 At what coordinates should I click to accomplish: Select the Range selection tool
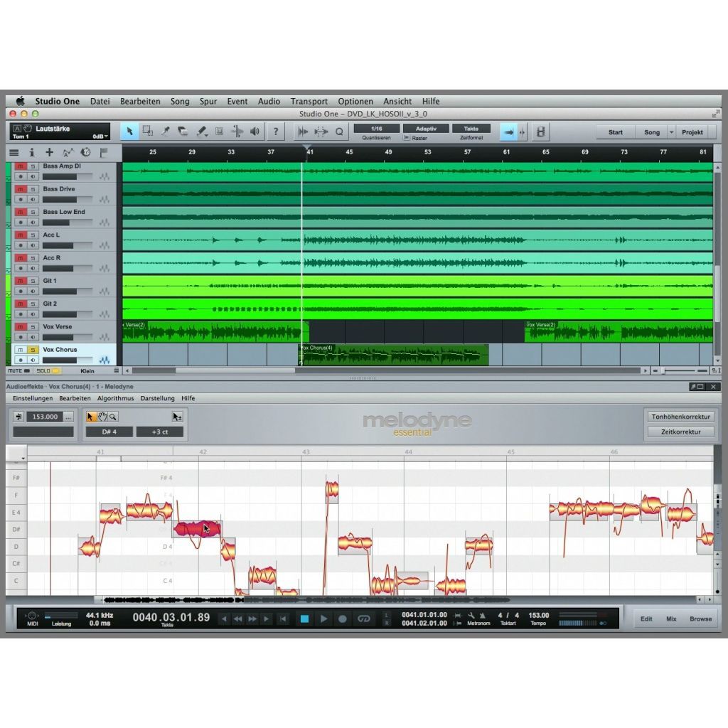(148, 132)
